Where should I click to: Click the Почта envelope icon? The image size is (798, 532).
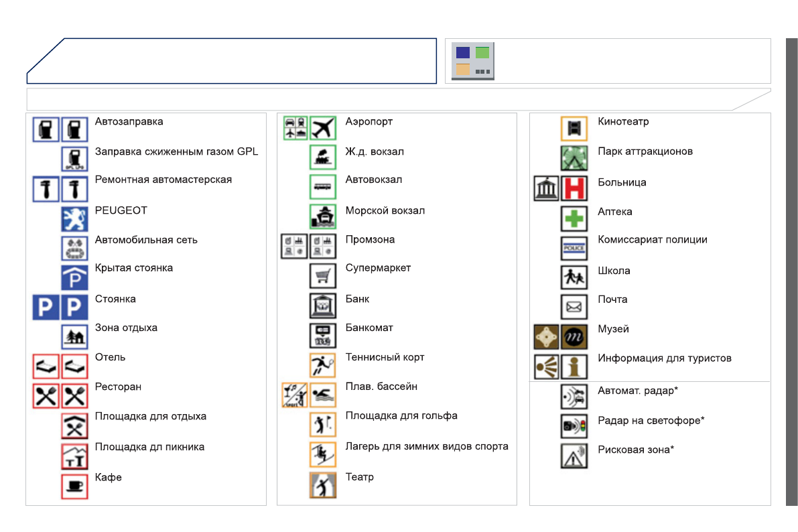pyautogui.click(x=574, y=307)
